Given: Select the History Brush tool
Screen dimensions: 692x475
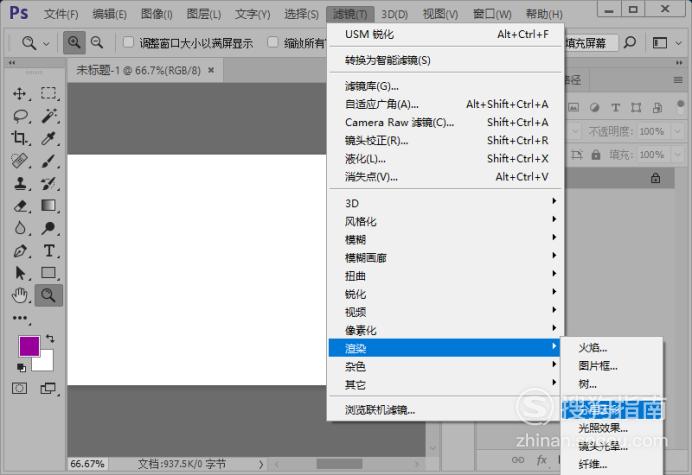Looking at the screenshot, I should click(x=49, y=183).
